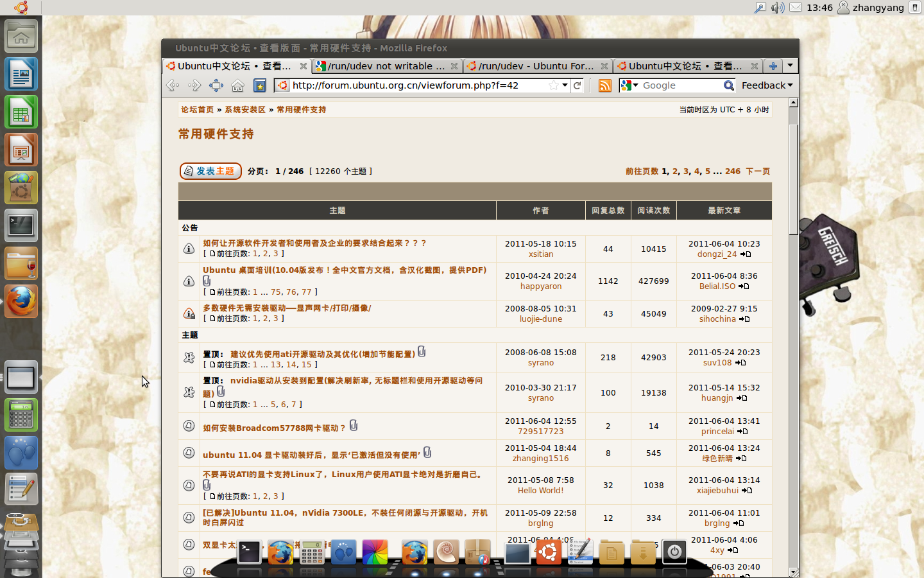Jump to latest post by dongzi_24
Viewport: 924px width, 578px height.
(x=746, y=254)
